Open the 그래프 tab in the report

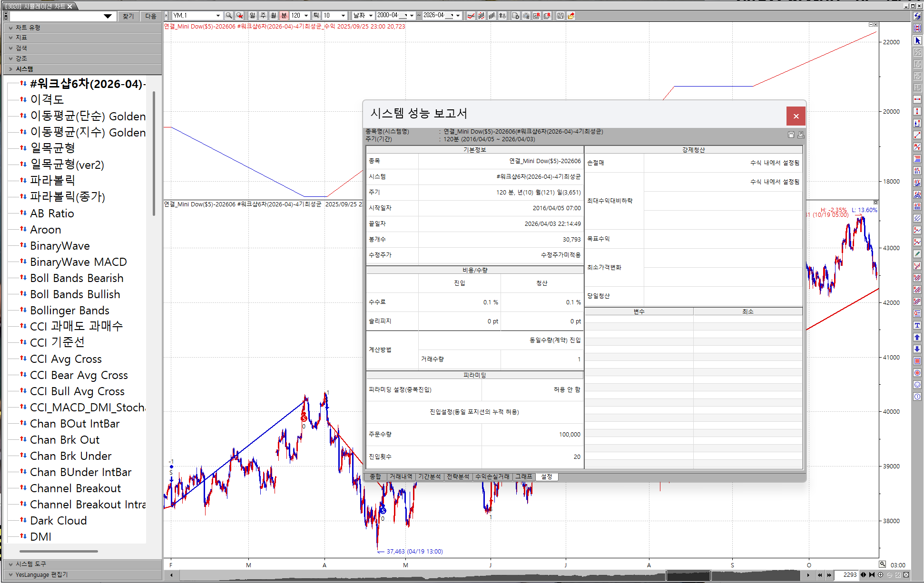(524, 476)
